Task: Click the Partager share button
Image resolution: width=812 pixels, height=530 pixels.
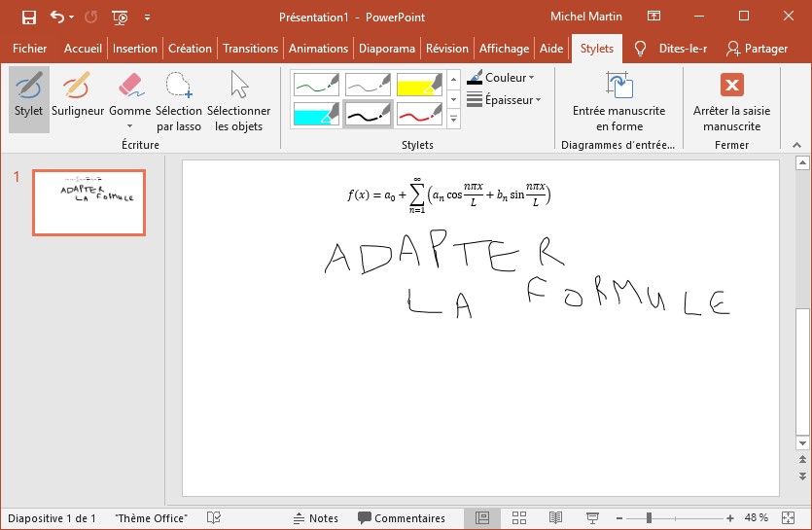Action: pos(757,49)
